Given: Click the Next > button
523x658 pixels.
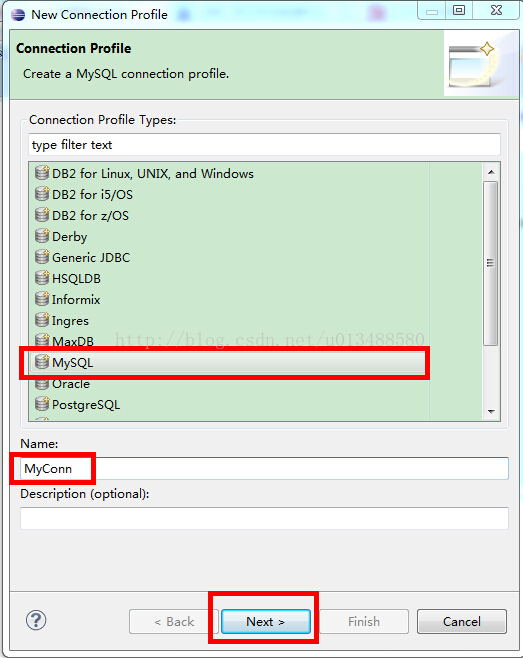Looking at the screenshot, I should click(x=266, y=621).
